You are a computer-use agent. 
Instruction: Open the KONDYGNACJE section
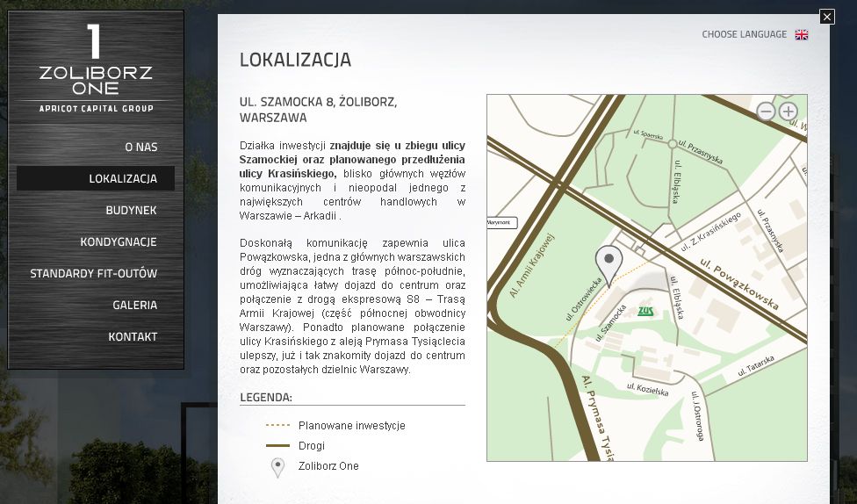click(x=119, y=241)
